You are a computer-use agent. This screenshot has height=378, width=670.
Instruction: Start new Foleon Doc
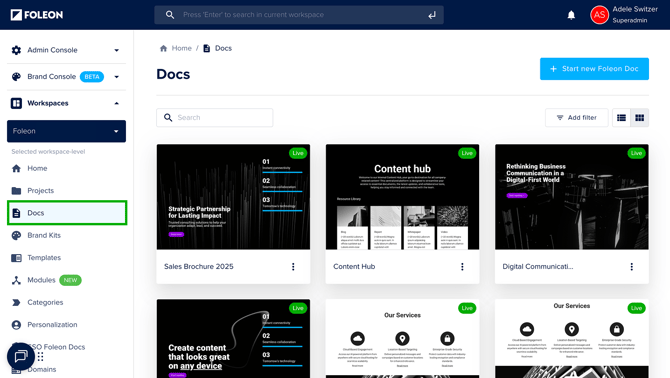point(594,69)
